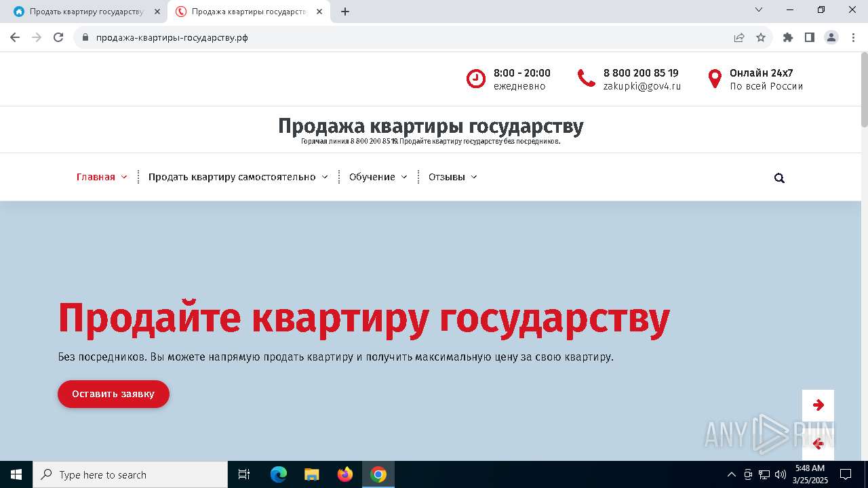Click the browser Forward arrow
The width and height of the screenshot is (868, 488).
pyautogui.click(x=37, y=37)
